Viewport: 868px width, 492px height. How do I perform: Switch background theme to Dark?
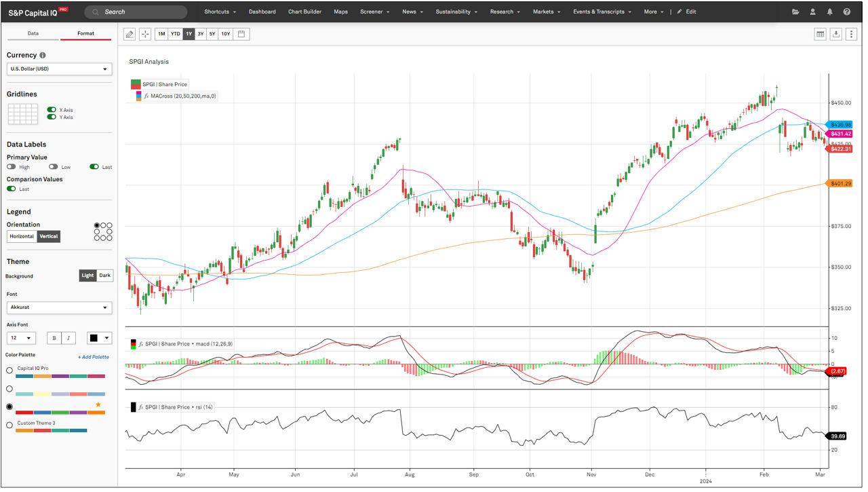click(x=104, y=276)
